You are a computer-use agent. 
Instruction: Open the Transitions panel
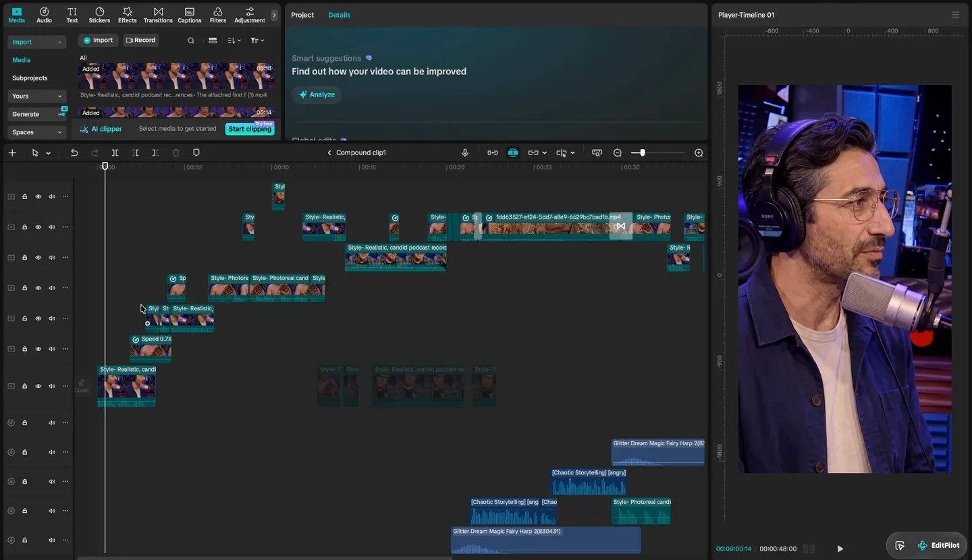coord(158,15)
